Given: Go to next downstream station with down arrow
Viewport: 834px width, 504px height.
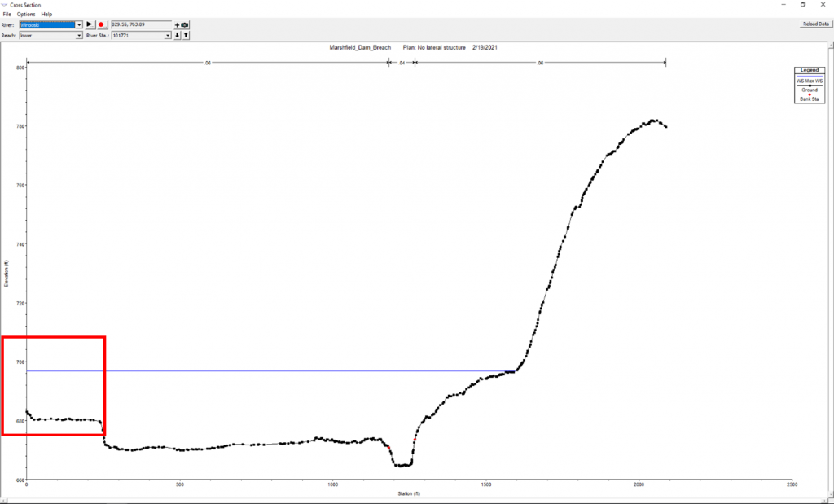Looking at the screenshot, I should pyautogui.click(x=178, y=36).
